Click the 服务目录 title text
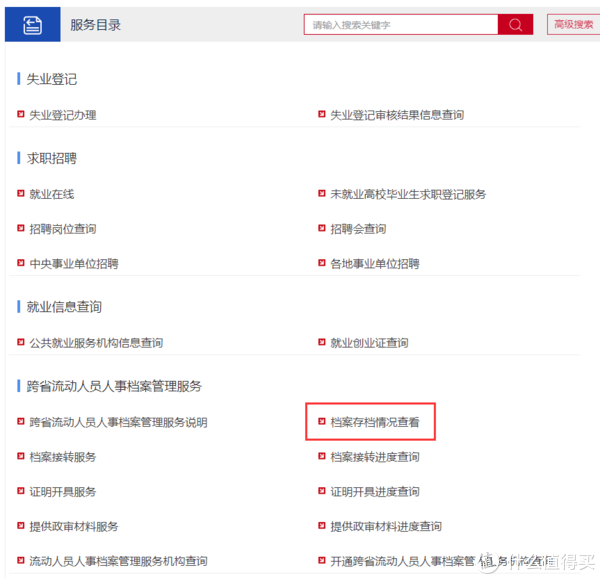Viewport: 600px width, 579px height. point(96,25)
